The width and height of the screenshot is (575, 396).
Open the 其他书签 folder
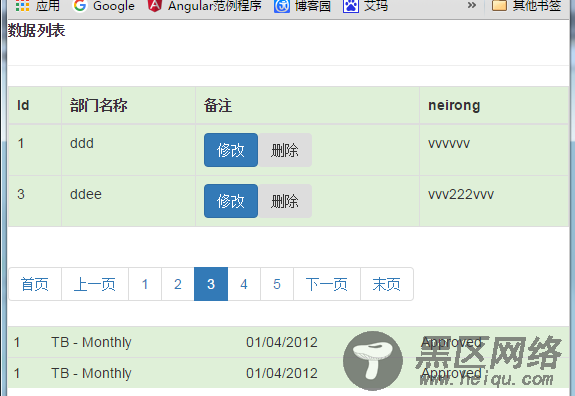[x=526, y=6]
